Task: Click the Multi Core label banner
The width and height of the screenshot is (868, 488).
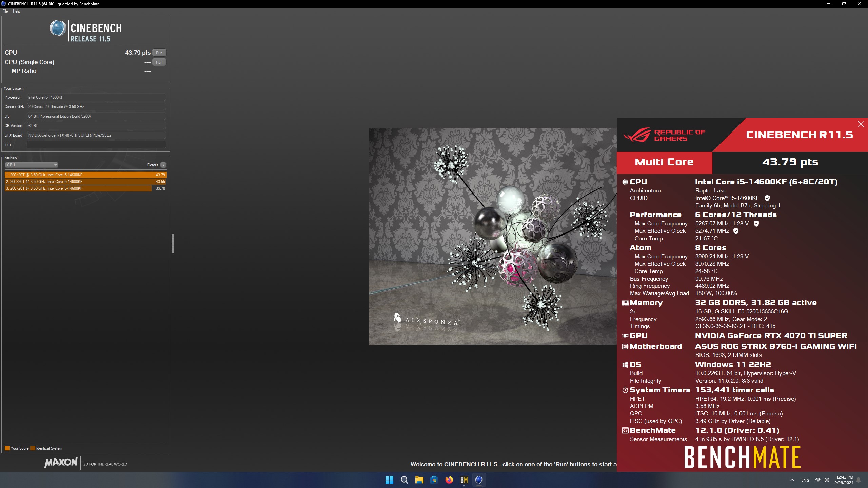Action: [x=664, y=162]
